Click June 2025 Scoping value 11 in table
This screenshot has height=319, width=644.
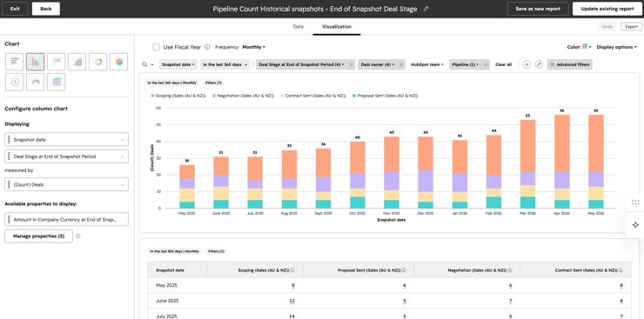[292, 301]
